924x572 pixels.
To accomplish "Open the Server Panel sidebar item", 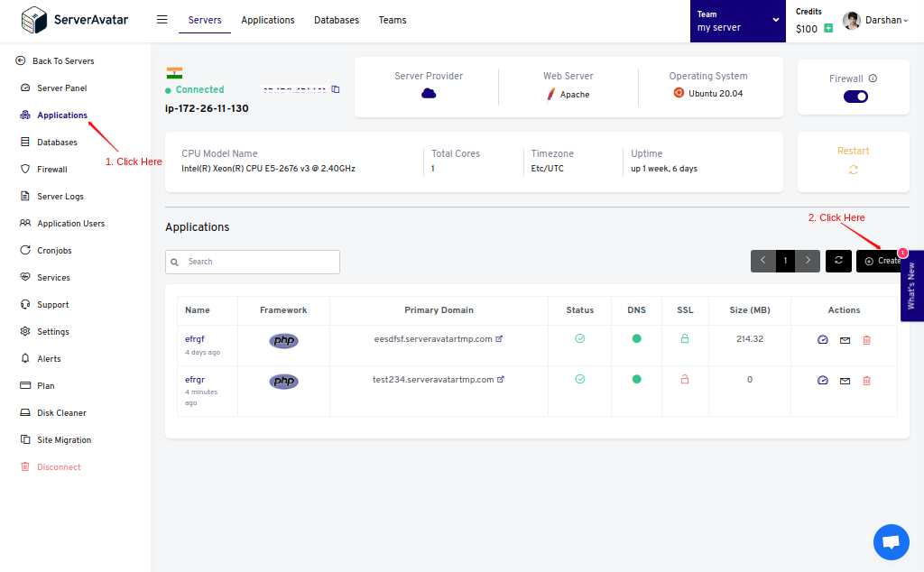I will [62, 88].
